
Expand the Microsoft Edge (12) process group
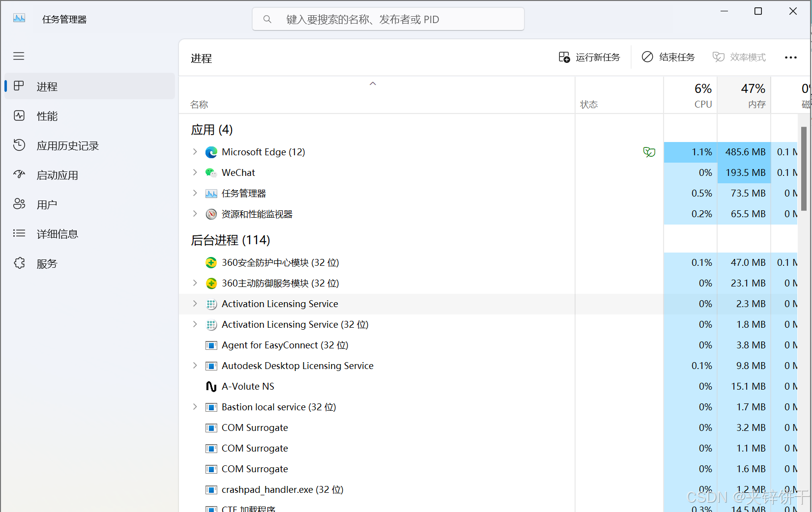click(x=195, y=152)
